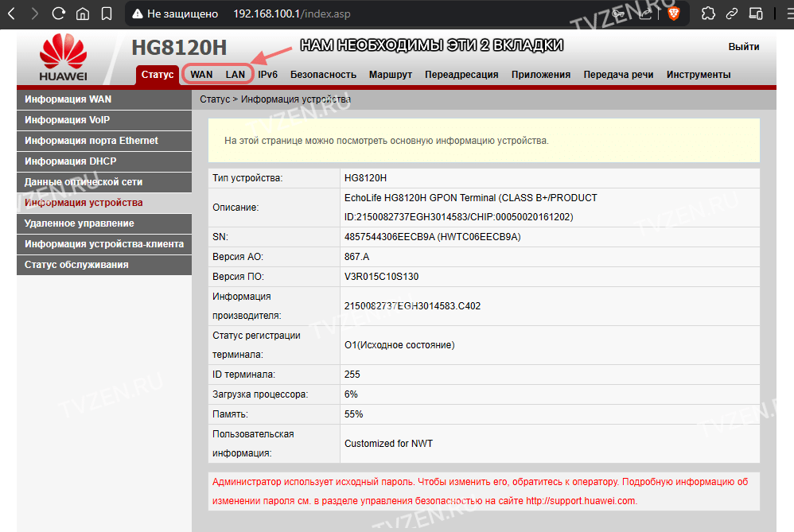Reload the router page
This screenshot has height=532, width=794.
[x=59, y=14]
